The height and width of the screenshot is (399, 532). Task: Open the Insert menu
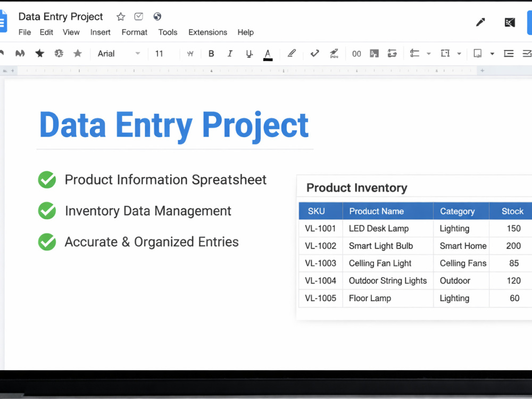100,32
